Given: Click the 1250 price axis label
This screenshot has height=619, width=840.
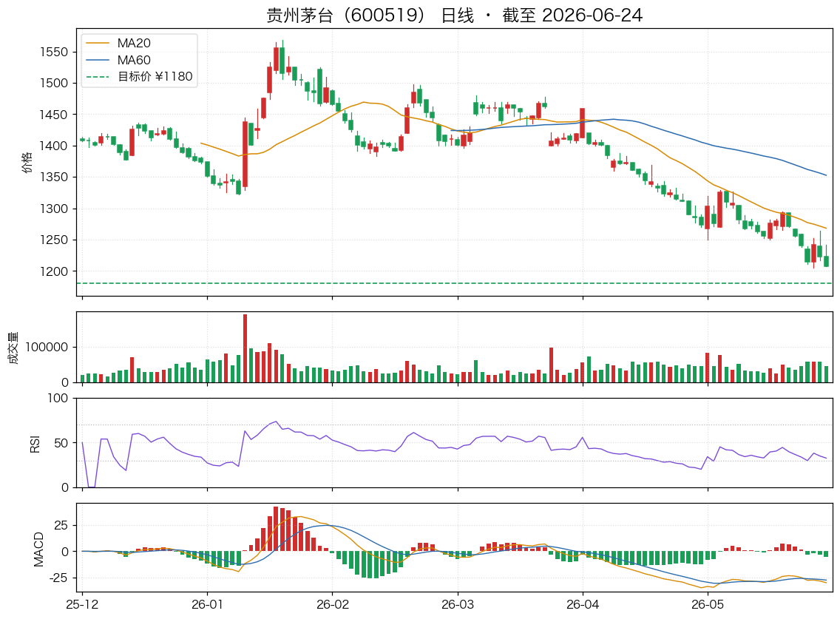Looking at the screenshot, I should tap(54, 240).
